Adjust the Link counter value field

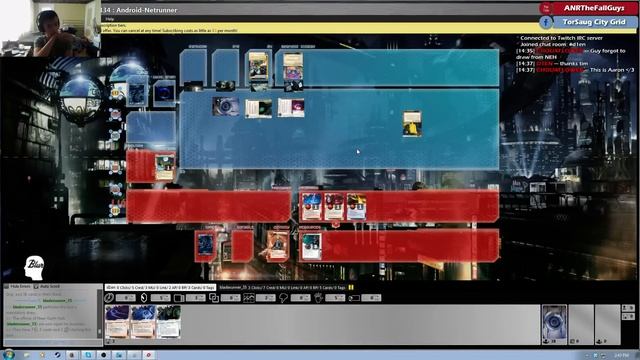(x=231, y=298)
